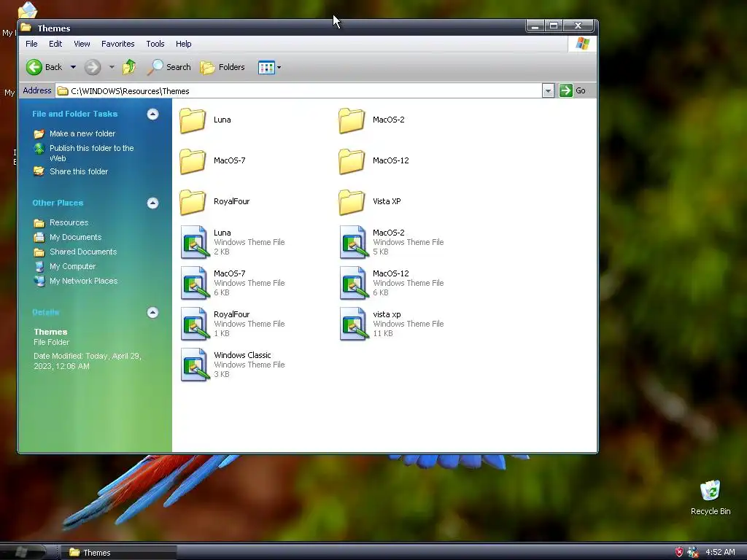747x560 pixels.
Task: Select the Luna Windows Theme File
Action: click(233, 242)
